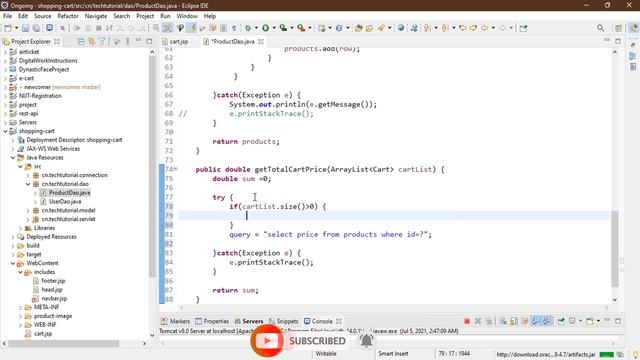Expand the cn.techtutorial.model package
Image resolution: width=640 pixels, height=360 pixels.
pos(28,211)
